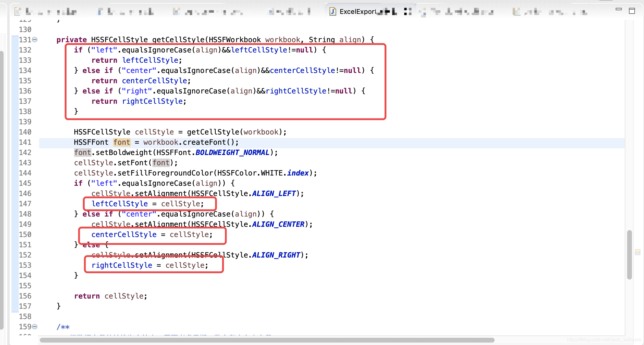Maximize the editor area with the maximize icon
The image size is (644, 345).
(632, 11)
